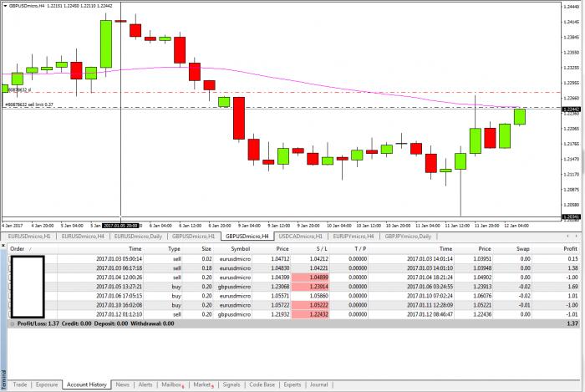Switch to the EURUSDmicro,H1 chart tab
This screenshot has width=585, height=392.
coord(29,237)
